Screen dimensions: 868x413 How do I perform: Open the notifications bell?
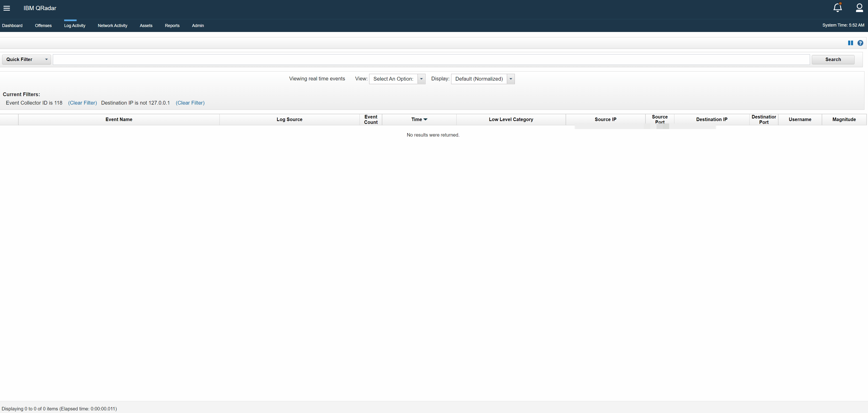[x=837, y=8]
